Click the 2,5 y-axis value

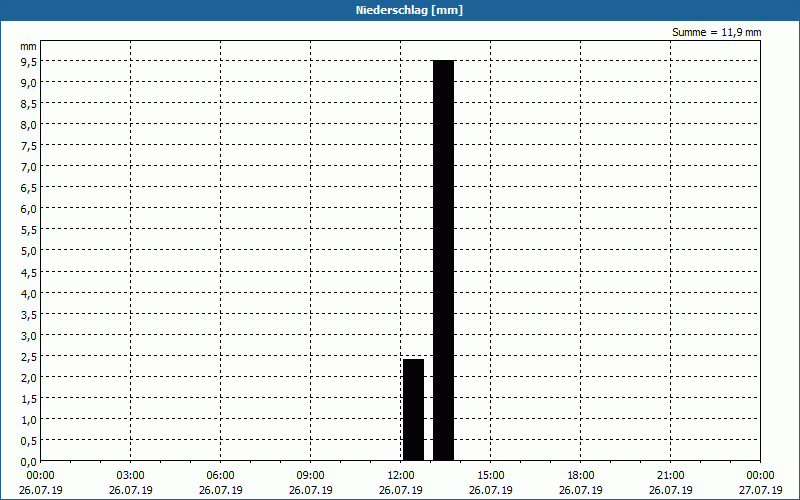(x=28, y=357)
